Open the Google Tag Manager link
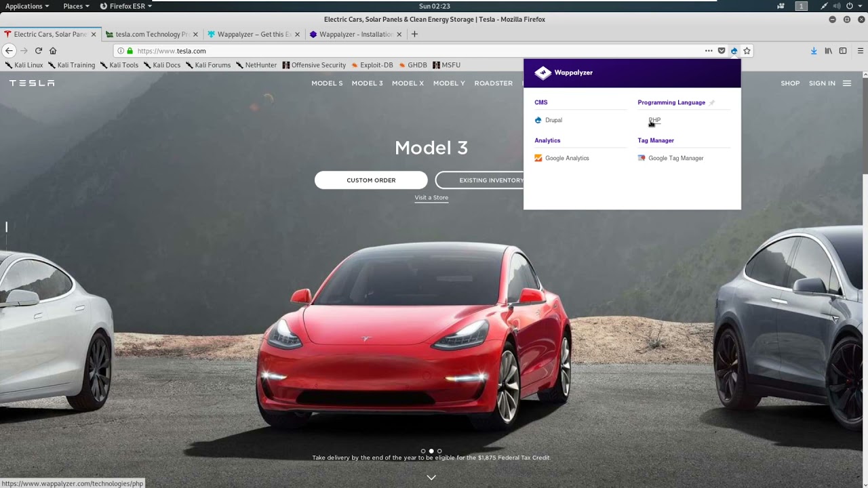This screenshot has height=488, width=868. tap(676, 158)
